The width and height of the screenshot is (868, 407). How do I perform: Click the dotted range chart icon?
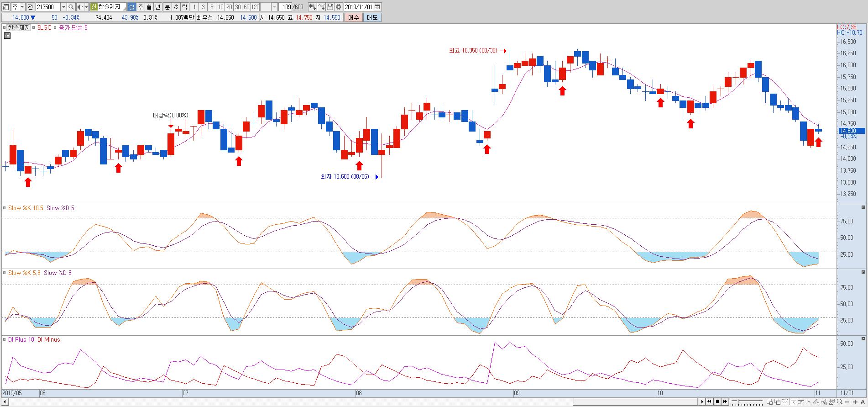(x=785, y=402)
